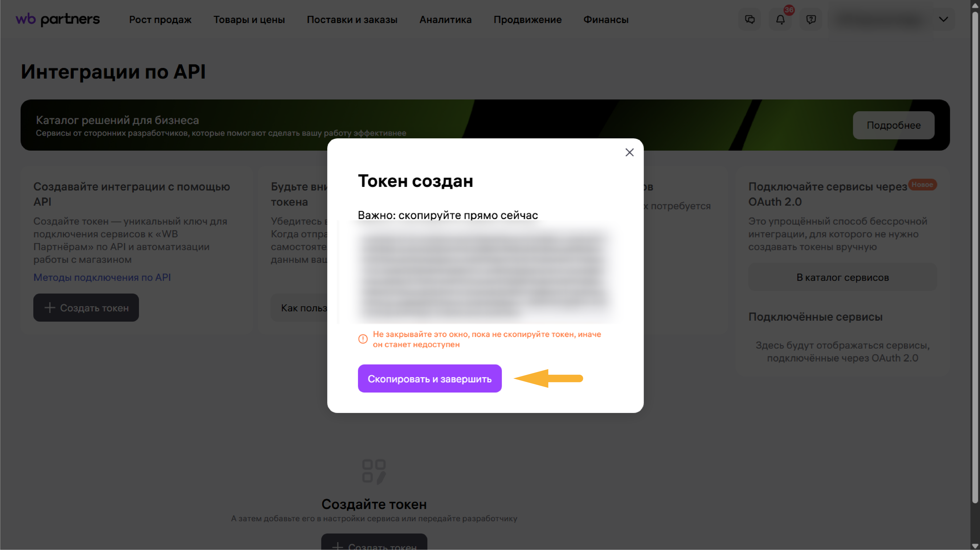This screenshot has height=550, width=980.
Task: Expand the account profile dropdown chevron
Action: [x=943, y=19]
